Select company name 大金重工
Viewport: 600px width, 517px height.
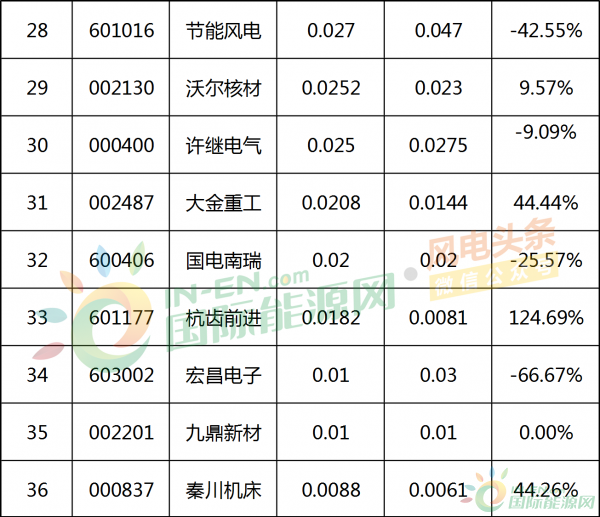click(223, 203)
